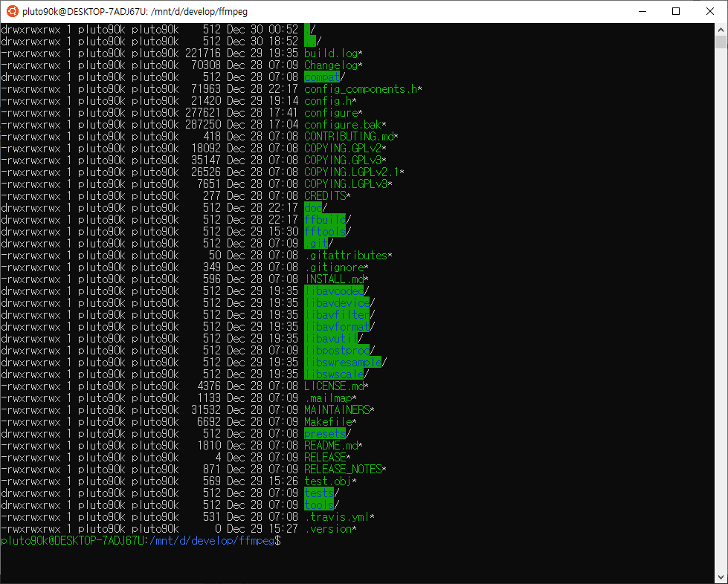
Task: Click the libpostproc directory name
Action: 337,351
